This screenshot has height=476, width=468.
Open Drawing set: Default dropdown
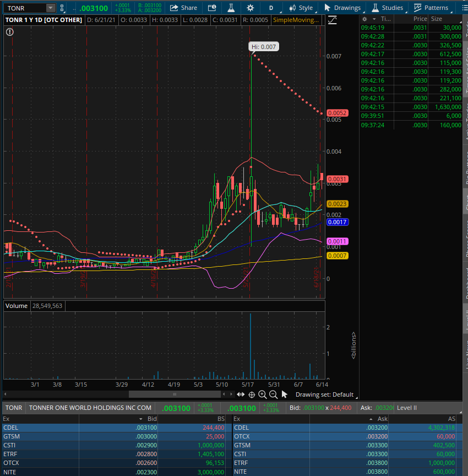[x=326, y=394]
